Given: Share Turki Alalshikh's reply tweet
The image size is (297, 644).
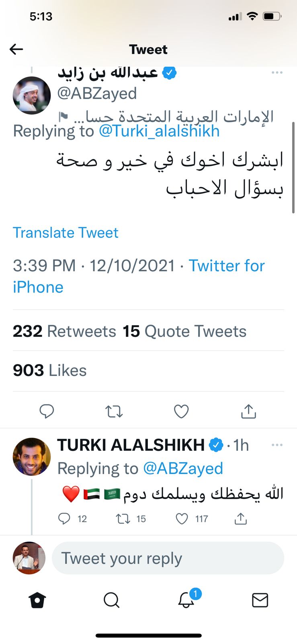Looking at the screenshot, I should (240, 519).
